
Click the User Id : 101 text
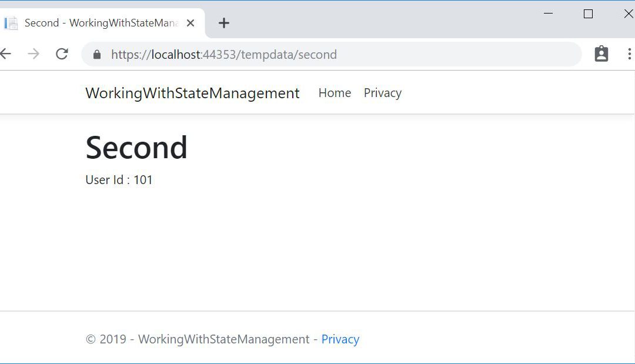pyautogui.click(x=119, y=180)
